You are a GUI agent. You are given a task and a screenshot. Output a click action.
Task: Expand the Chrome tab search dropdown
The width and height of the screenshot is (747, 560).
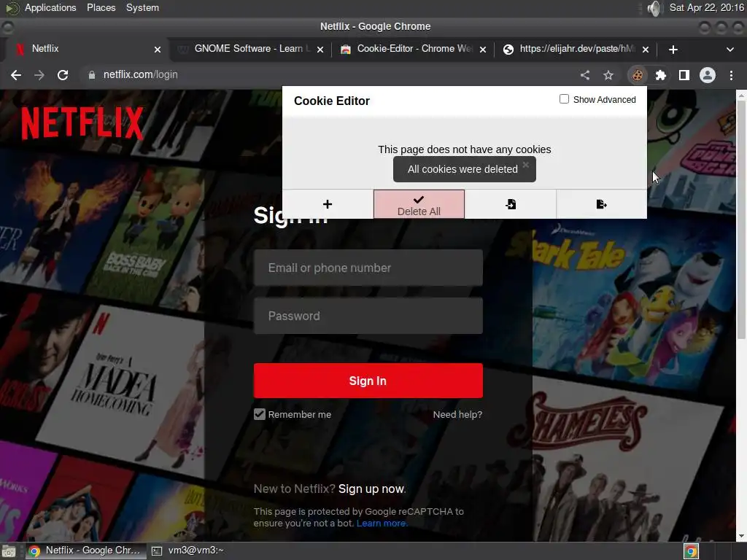point(729,49)
